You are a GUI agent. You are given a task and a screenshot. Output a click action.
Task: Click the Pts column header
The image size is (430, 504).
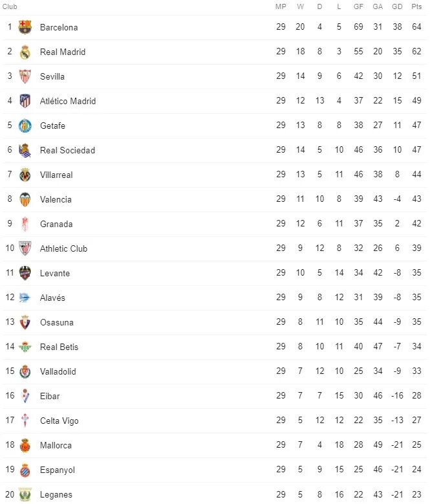(416, 6)
